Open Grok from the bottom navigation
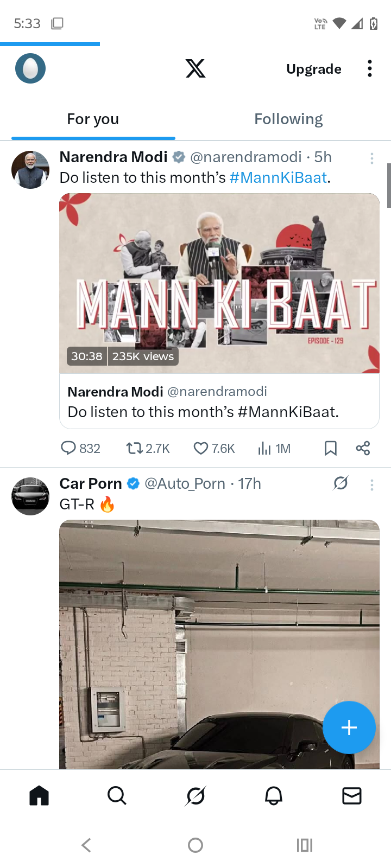This screenshot has height=868, width=391. (x=195, y=796)
